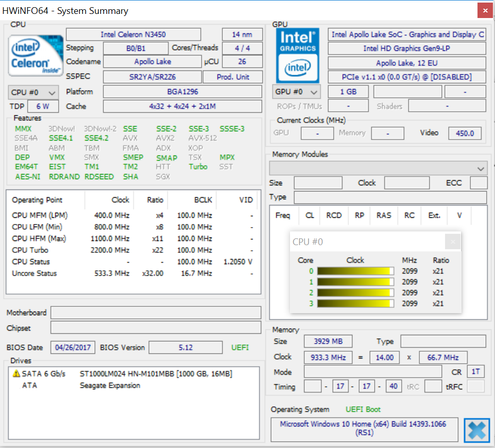
Task: Click the 1 GB GPU memory field
Action: click(x=348, y=92)
